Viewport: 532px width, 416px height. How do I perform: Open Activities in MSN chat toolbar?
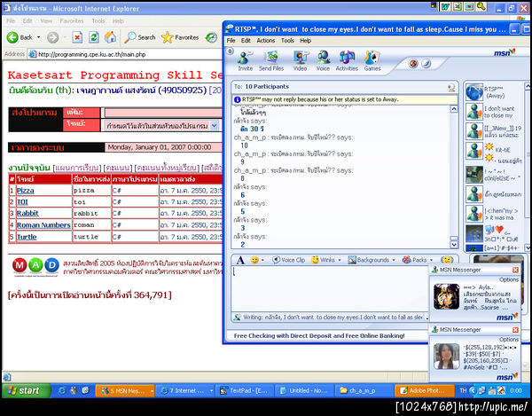tap(347, 60)
